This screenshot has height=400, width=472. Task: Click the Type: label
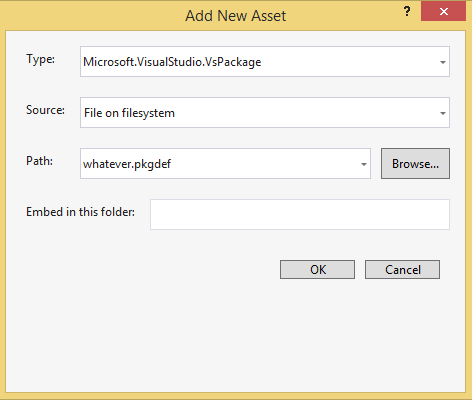pos(41,60)
